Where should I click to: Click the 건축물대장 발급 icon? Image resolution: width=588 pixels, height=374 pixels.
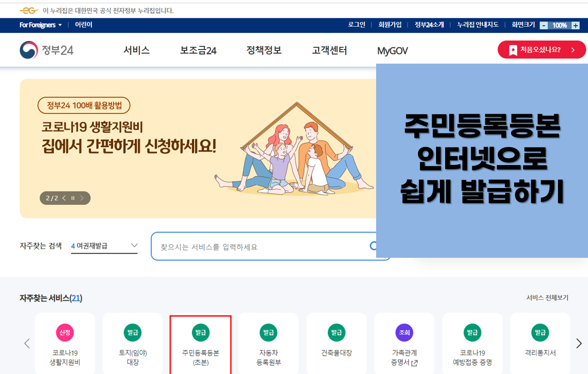point(336,343)
